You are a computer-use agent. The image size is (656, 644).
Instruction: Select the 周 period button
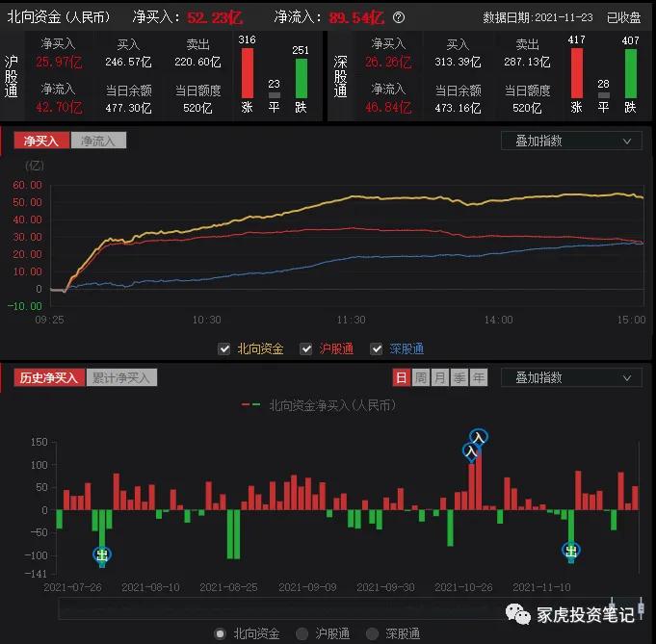click(x=421, y=377)
